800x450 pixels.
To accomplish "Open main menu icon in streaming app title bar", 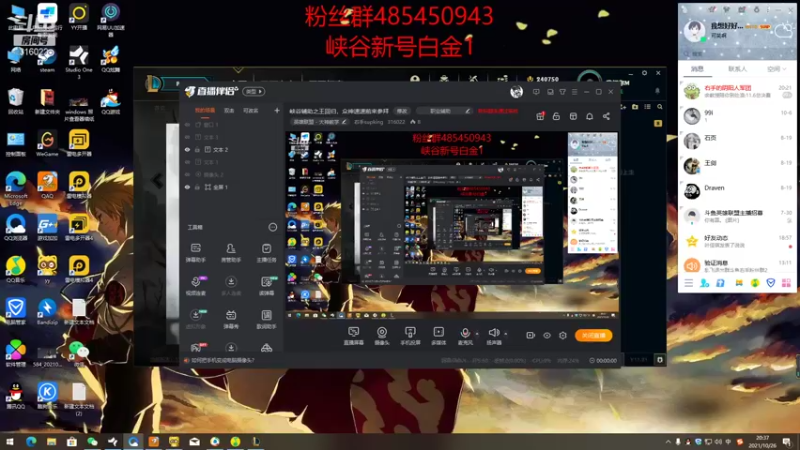I will tap(574, 92).
